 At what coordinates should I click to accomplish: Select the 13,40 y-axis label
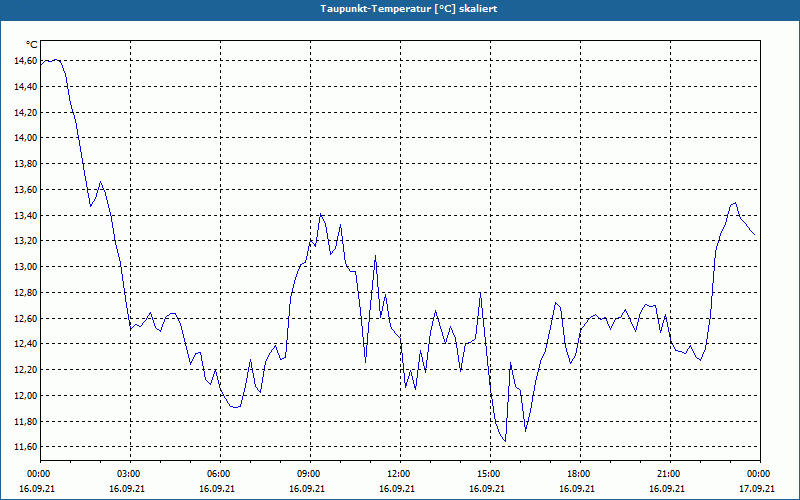click(x=26, y=215)
